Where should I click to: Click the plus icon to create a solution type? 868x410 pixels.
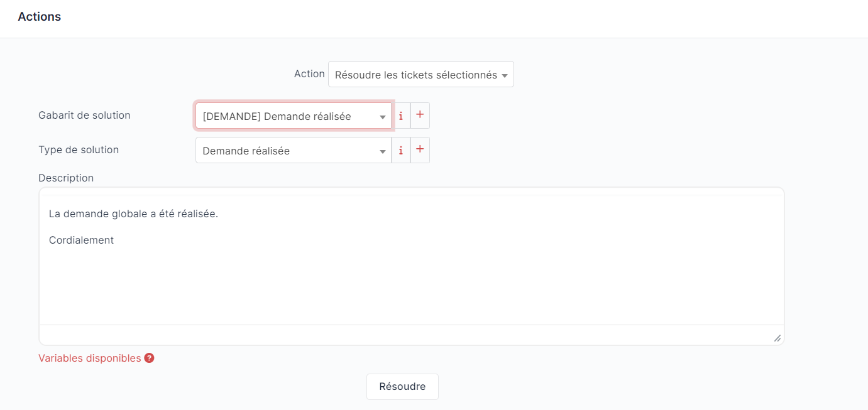pyautogui.click(x=420, y=150)
